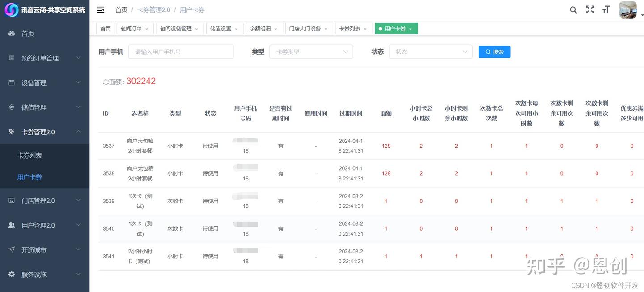Focus the 用户手机 phone number input
This screenshot has height=292, width=644.
click(x=181, y=52)
